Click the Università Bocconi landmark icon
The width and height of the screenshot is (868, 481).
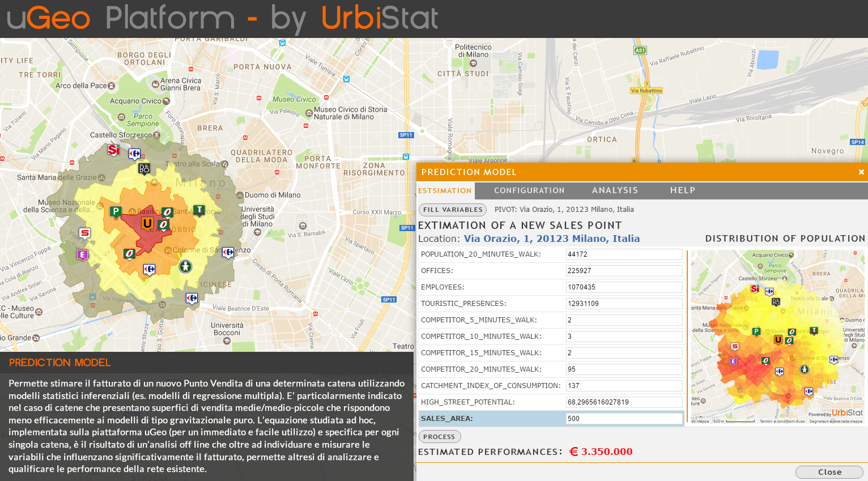click(x=227, y=341)
